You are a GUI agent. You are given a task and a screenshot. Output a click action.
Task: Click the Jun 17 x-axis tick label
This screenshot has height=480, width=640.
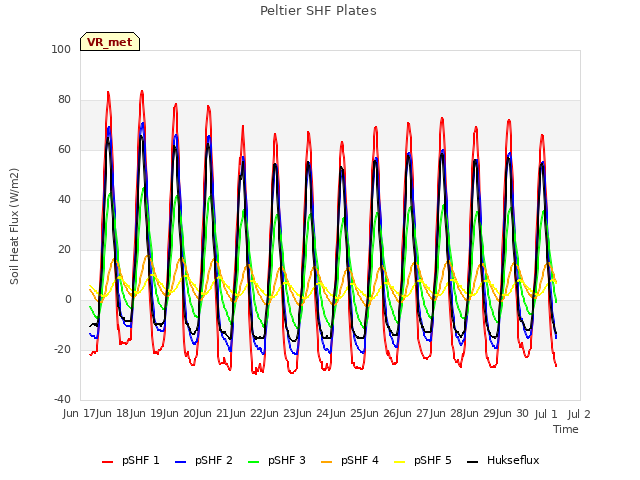click(x=81, y=413)
